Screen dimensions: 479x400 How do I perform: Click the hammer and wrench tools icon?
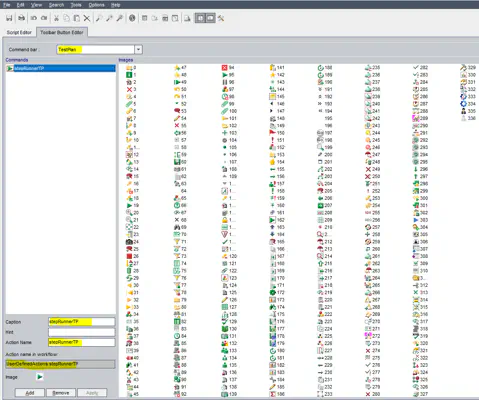pyautogui.click(x=221, y=18)
